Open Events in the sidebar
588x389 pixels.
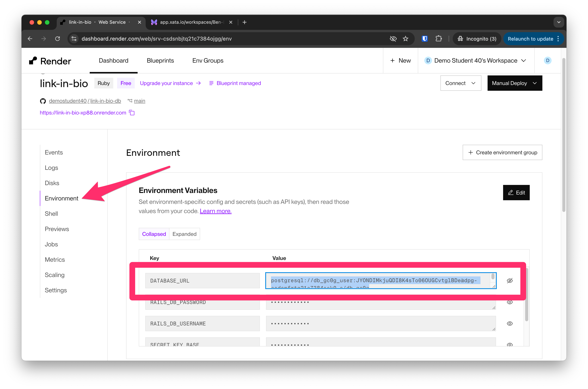pyautogui.click(x=54, y=152)
